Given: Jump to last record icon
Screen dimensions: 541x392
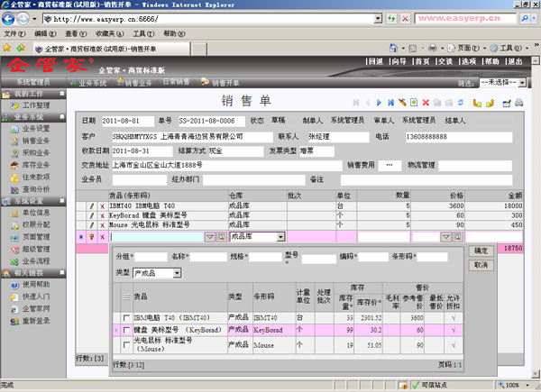Looking at the screenshot, I should point(390,103).
